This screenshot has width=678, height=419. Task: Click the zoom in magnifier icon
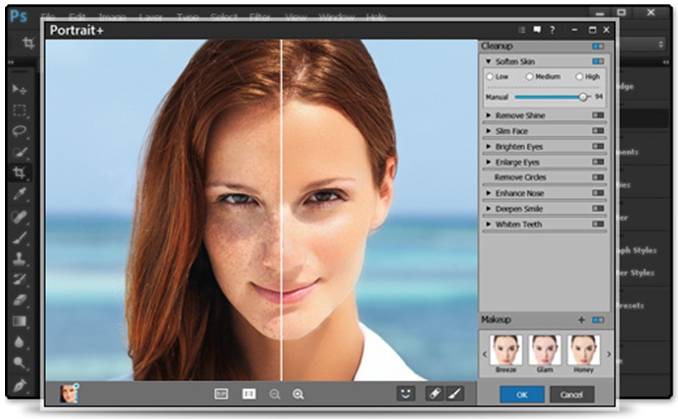click(296, 394)
